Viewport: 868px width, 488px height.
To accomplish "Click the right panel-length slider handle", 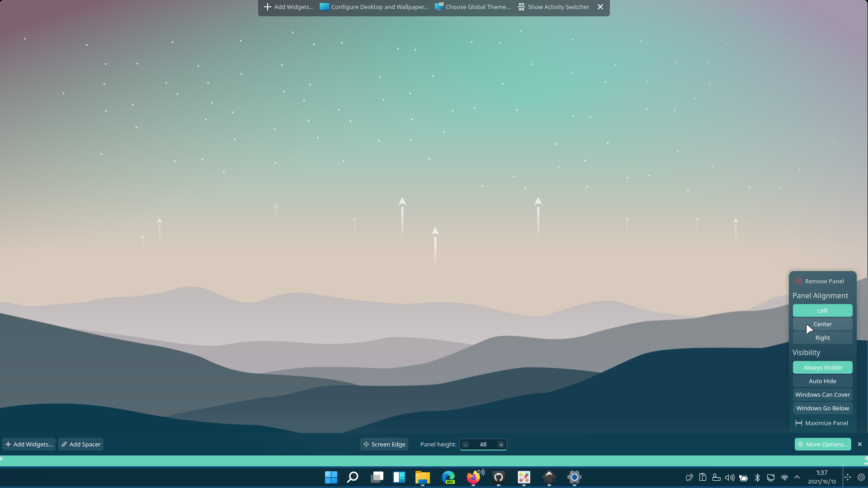I will coord(866,460).
